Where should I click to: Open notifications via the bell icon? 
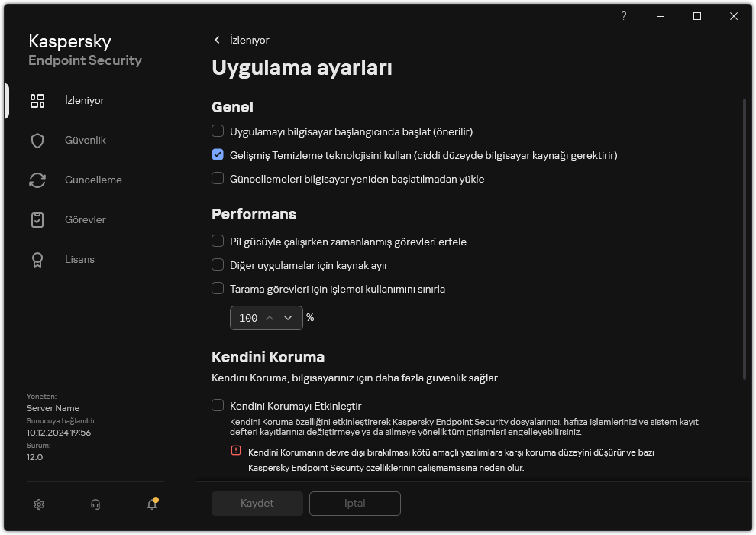[150, 505]
